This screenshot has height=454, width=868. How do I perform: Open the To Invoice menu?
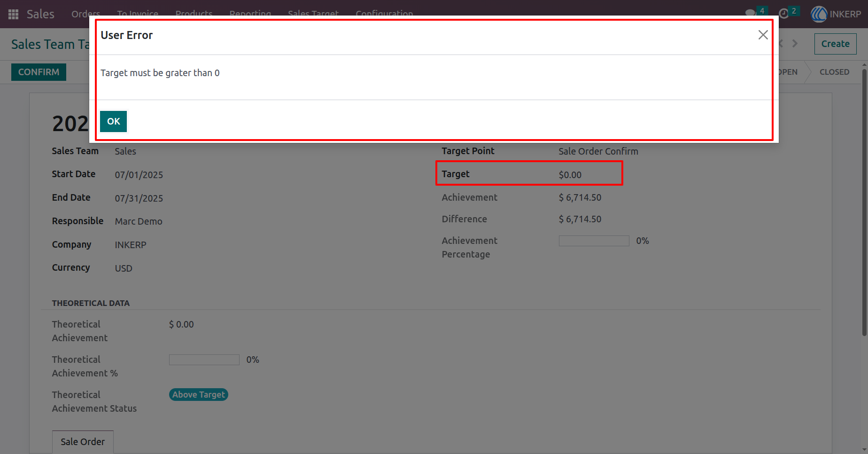coord(138,14)
